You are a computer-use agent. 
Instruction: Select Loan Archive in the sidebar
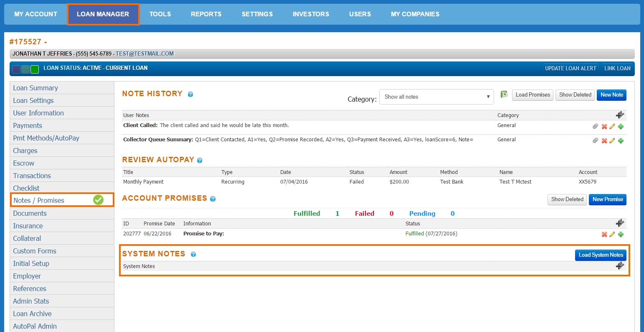click(x=62, y=314)
